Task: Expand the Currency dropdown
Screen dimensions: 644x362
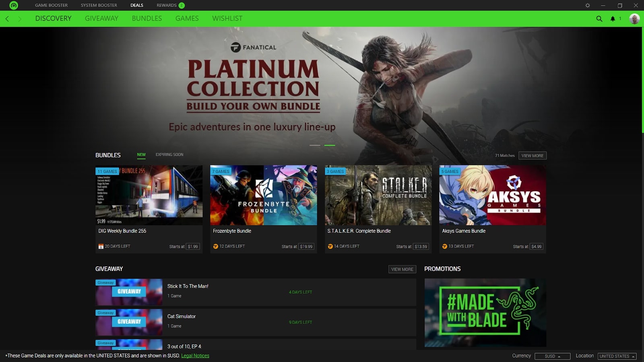Action: click(x=552, y=356)
